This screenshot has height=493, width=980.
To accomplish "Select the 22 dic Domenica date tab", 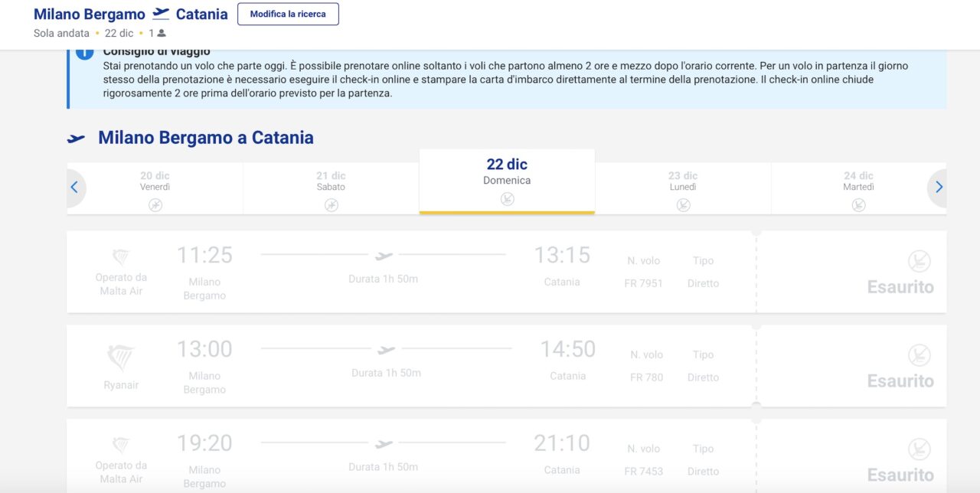I will click(x=507, y=181).
